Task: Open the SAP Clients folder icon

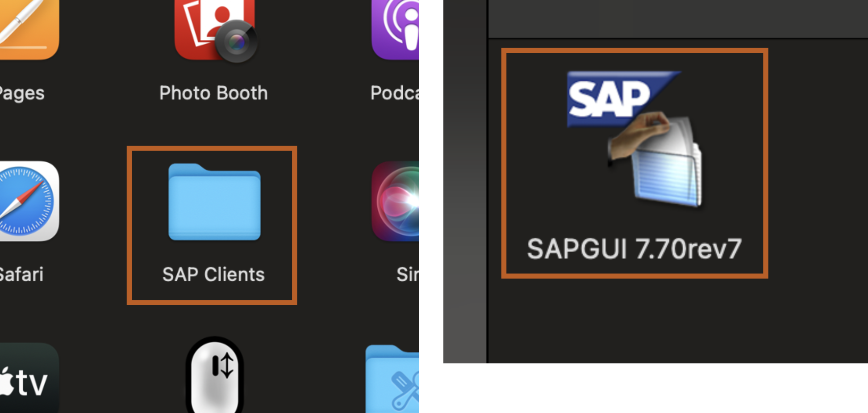Action: coord(214,202)
